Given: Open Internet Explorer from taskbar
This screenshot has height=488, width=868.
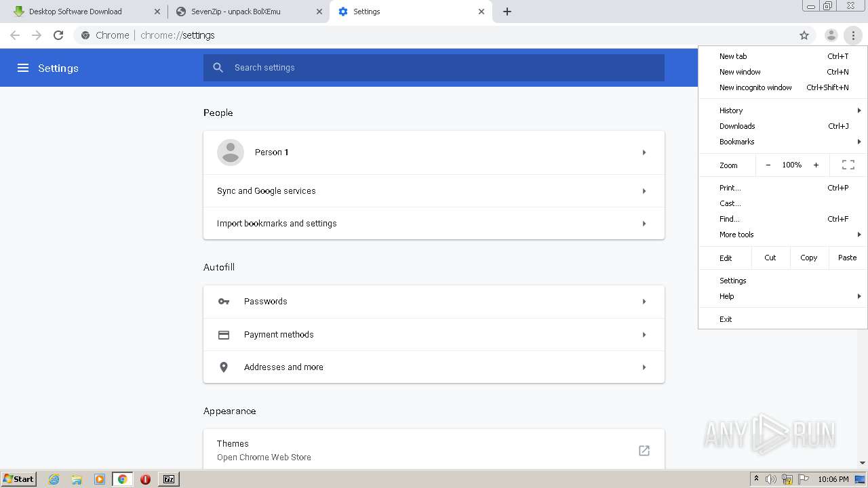Looking at the screenshot, I should [54, 479].
